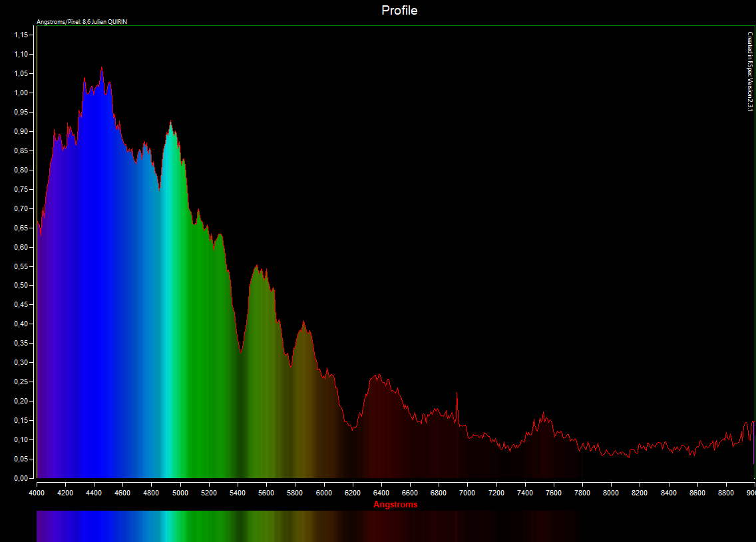Image resolution: width=756 pixels, height=542 pixels.
Task: Click the 0,25 y-axis label
Action: pyautogui.click(x=21, y=382)
